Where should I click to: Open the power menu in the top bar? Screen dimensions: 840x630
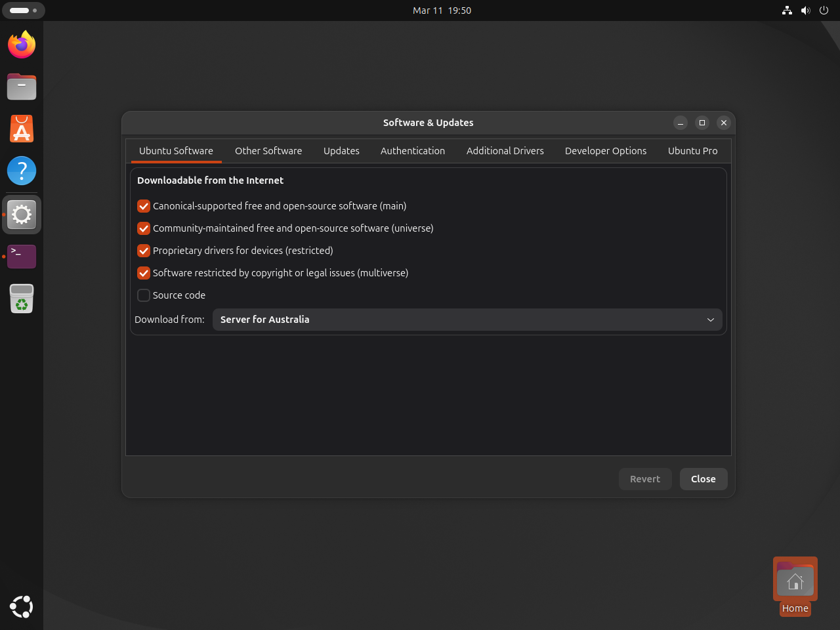coord(824,10)
